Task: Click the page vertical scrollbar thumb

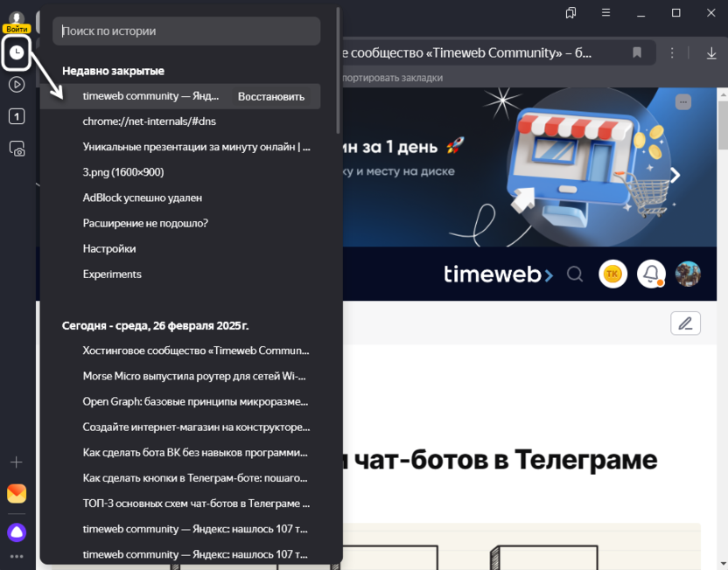Action: (723, 125)
